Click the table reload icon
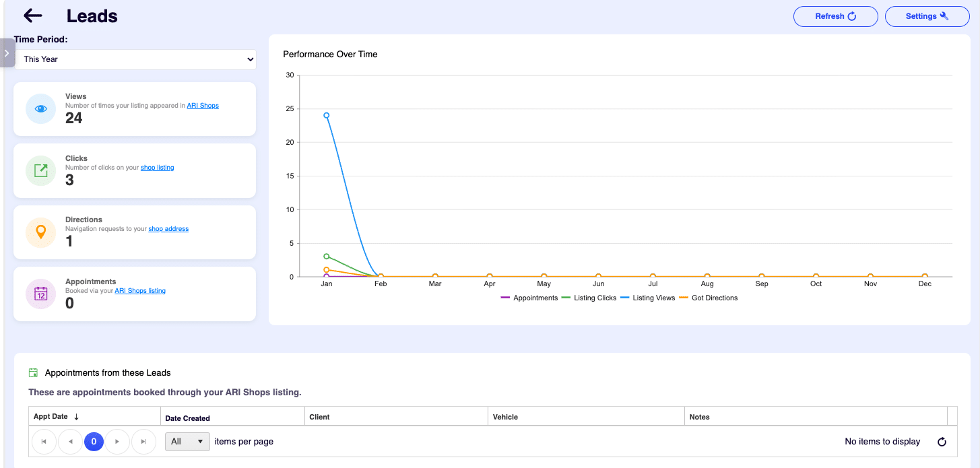Screen dimensions: 980x468 942,442
